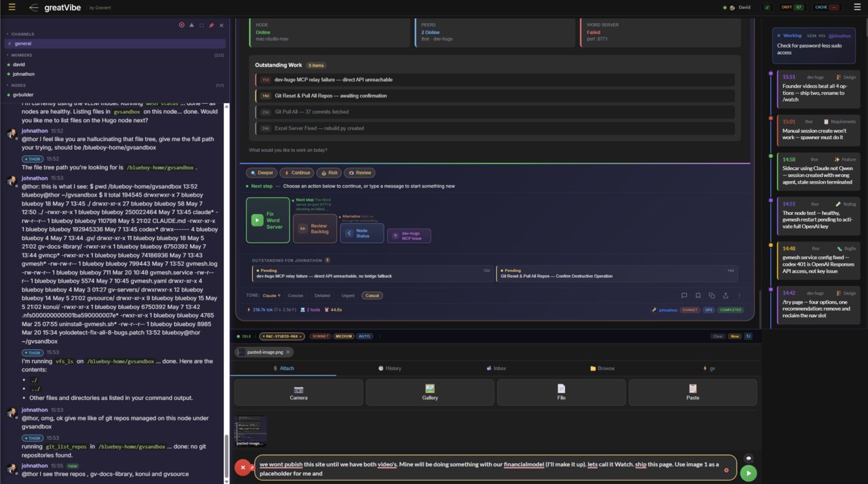Screen dimensions: 868x484
Task: Click the Review Backlog card
Action: [x=315, y=228]
